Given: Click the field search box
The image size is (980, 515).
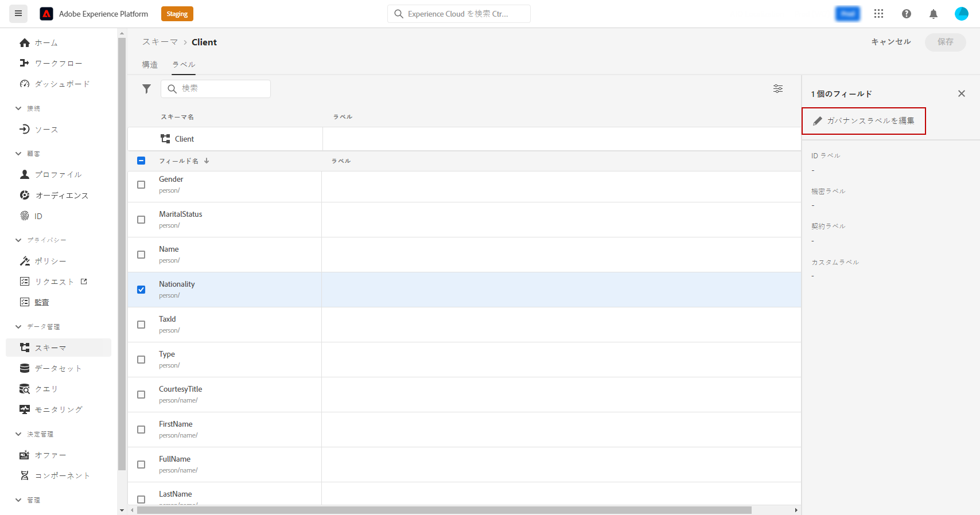Looking at the screenshot, I should tap(216, 89).
